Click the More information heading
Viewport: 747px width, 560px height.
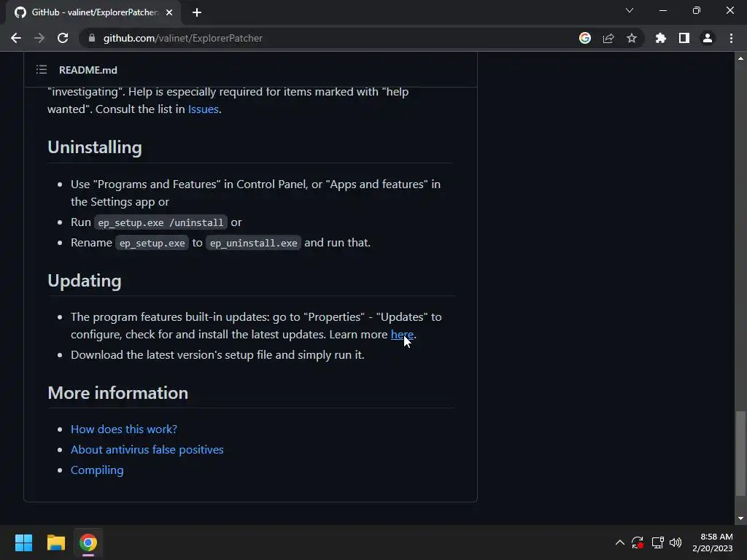pyautogui.click(x=117, y=393)
